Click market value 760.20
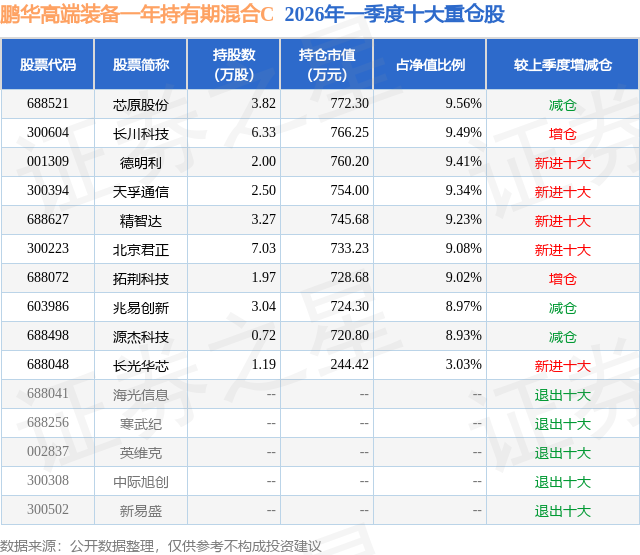 (349, 162)
